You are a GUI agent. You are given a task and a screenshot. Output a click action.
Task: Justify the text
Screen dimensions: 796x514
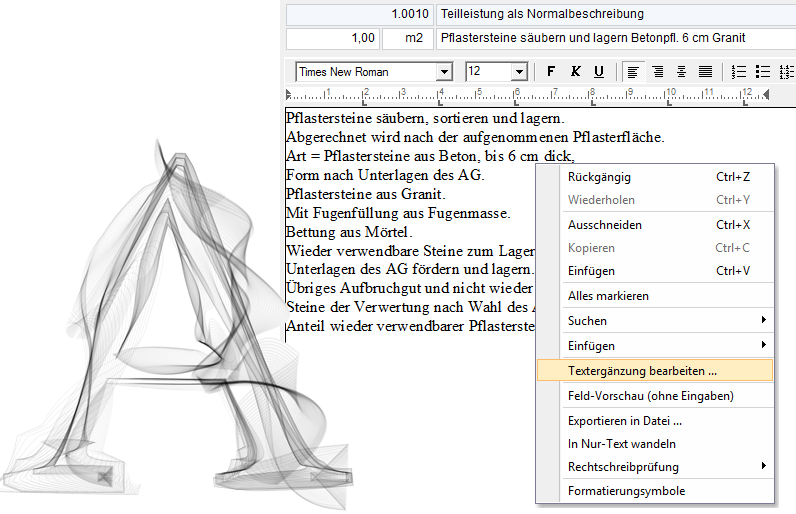pyautogui.click(x=705, y=72)
